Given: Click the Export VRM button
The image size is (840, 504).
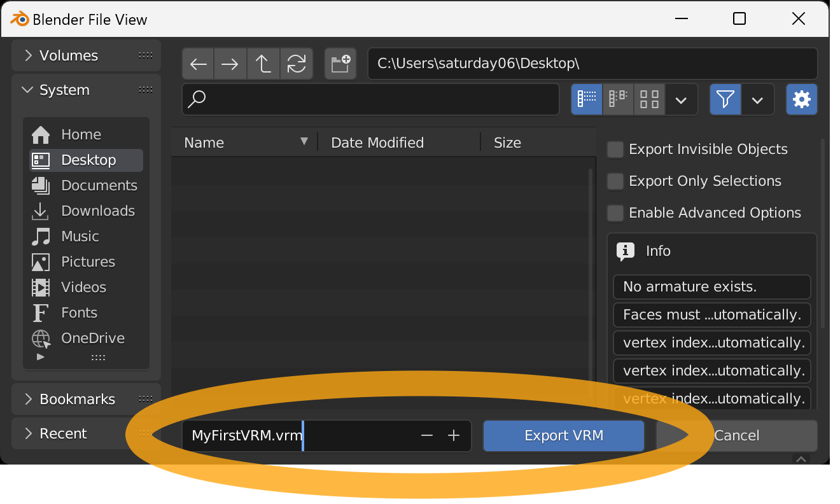Looking at the screenshot, I should tap(564, 436).
